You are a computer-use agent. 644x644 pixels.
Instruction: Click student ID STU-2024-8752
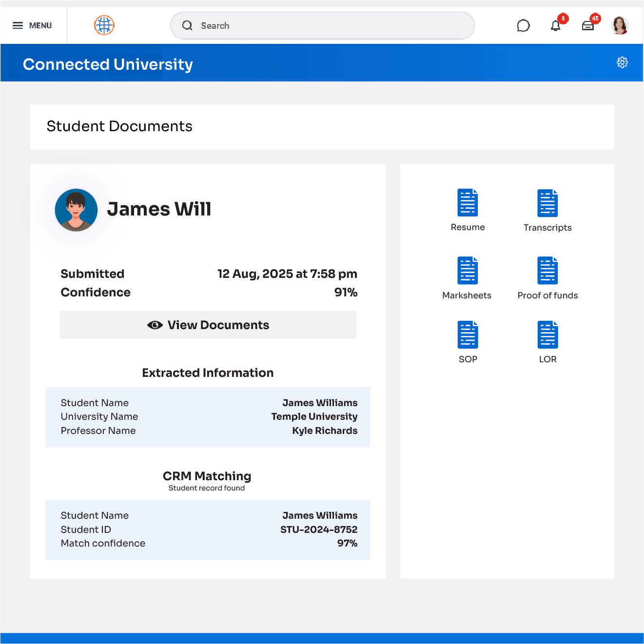tap(319, 529)
